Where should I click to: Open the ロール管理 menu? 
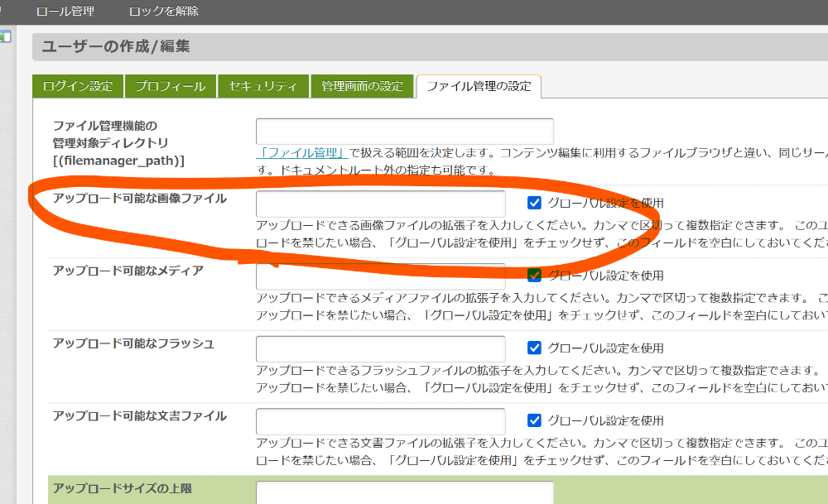(x=65, y=12)
